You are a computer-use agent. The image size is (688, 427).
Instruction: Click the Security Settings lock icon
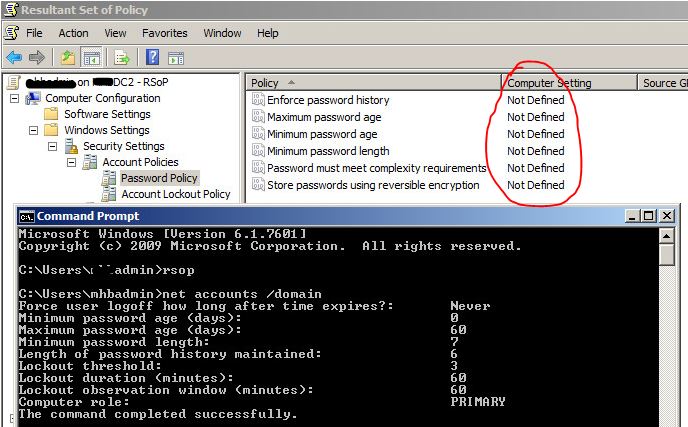pos(71,146)
